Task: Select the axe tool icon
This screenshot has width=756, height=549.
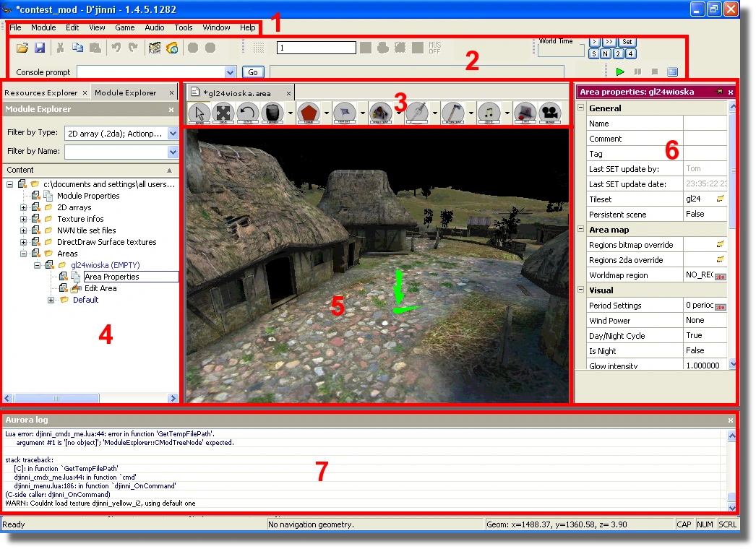Action: pos(453,113)
